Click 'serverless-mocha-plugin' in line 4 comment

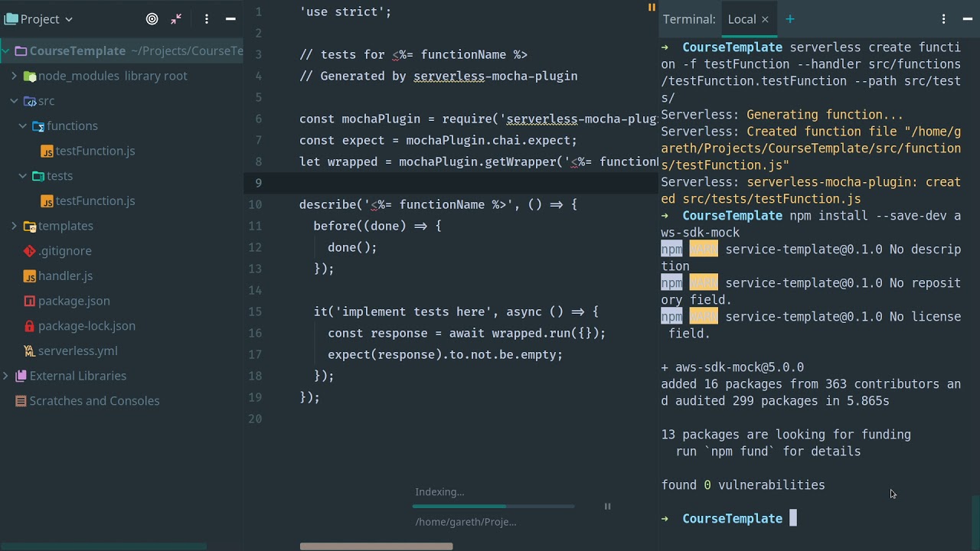tap(495, 76)
